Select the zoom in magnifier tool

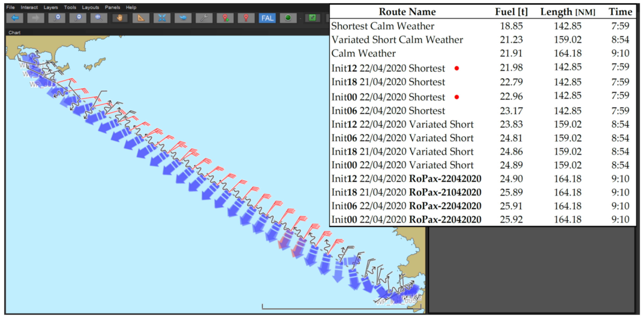(x=57, y=18)
